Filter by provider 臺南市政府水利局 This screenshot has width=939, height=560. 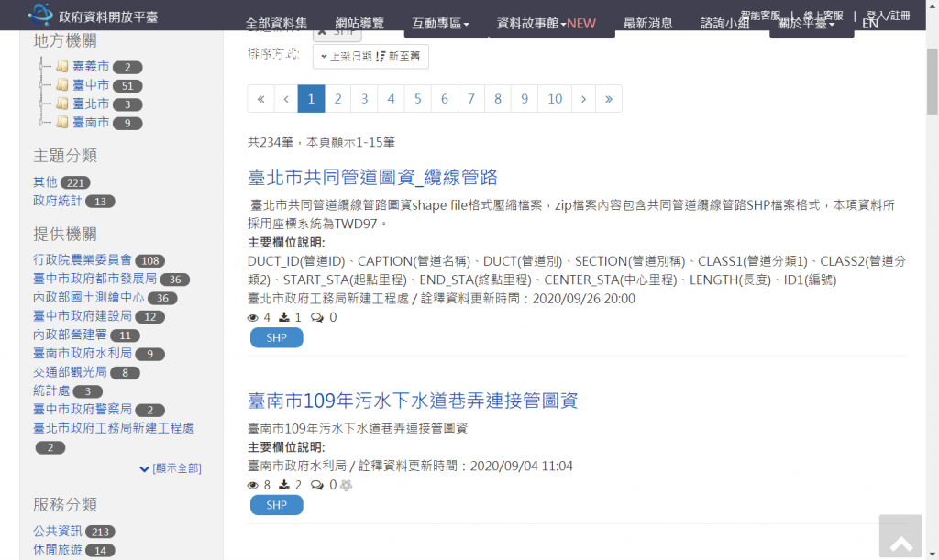coord(82,353)
